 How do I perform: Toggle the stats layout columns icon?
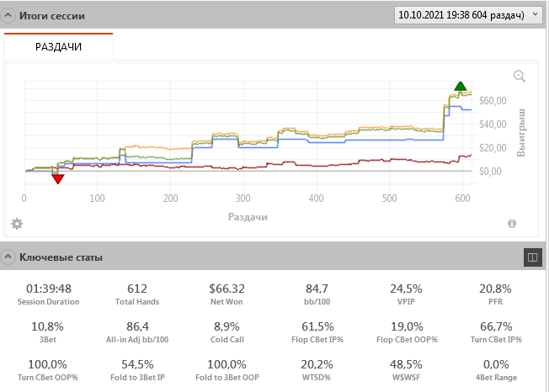(x=531, y=257)
